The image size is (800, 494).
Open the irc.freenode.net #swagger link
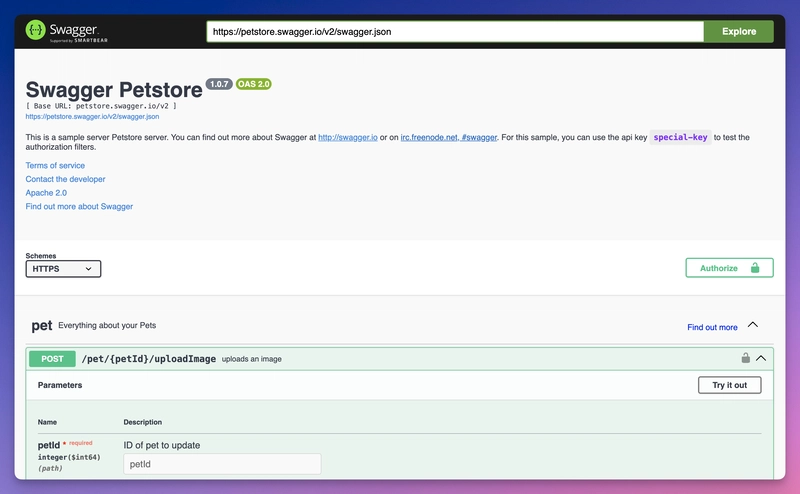[x=448, y=137]
